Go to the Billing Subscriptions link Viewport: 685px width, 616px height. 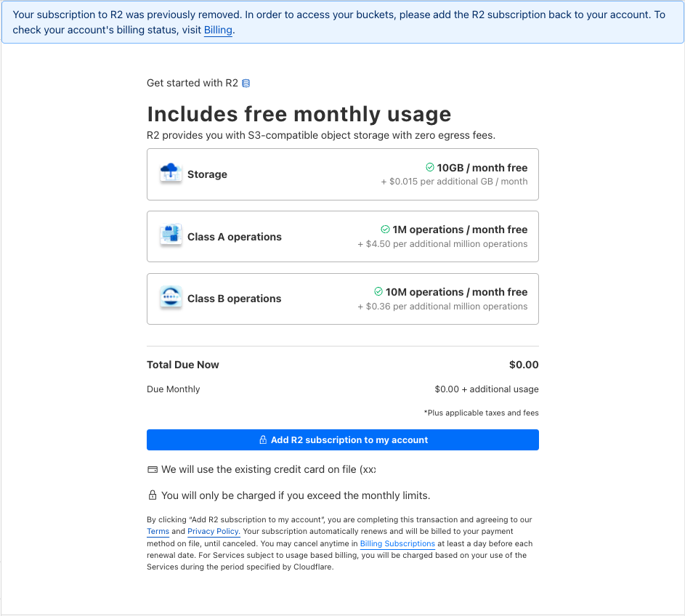(x=397, y=543)
